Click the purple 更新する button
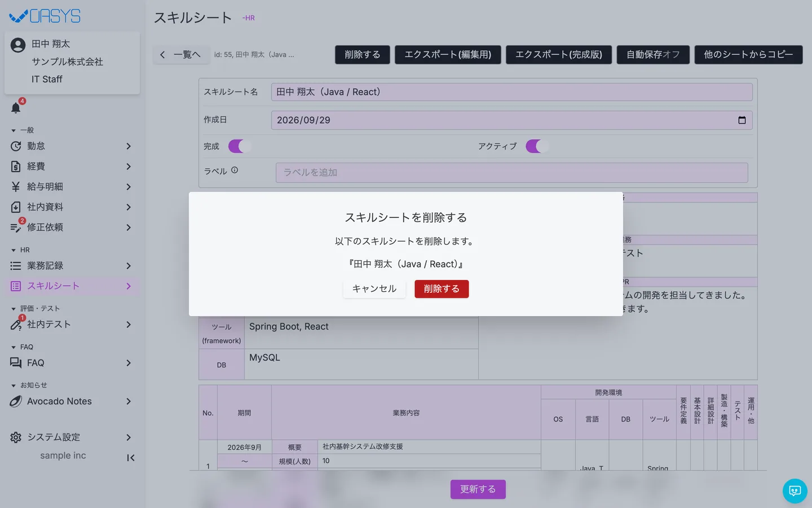Image resolution: width=812 pixels, height=508 pixels. click(x=478, y=489)
